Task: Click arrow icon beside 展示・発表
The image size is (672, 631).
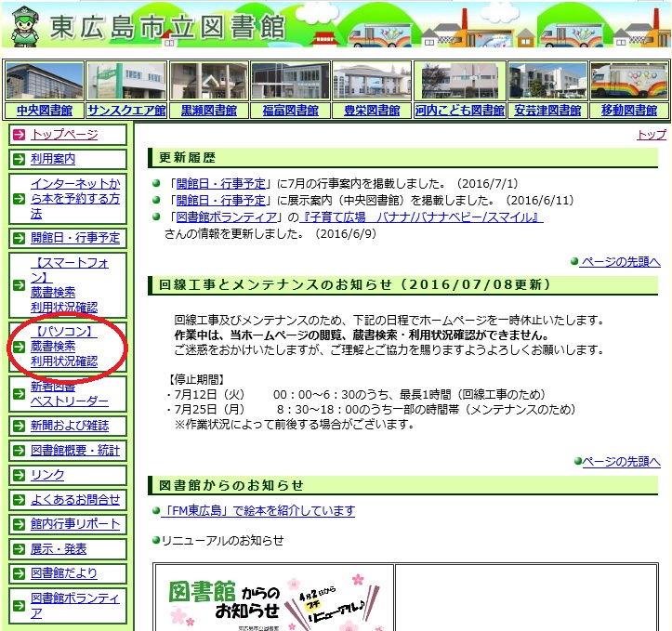Action: [19, 549]
